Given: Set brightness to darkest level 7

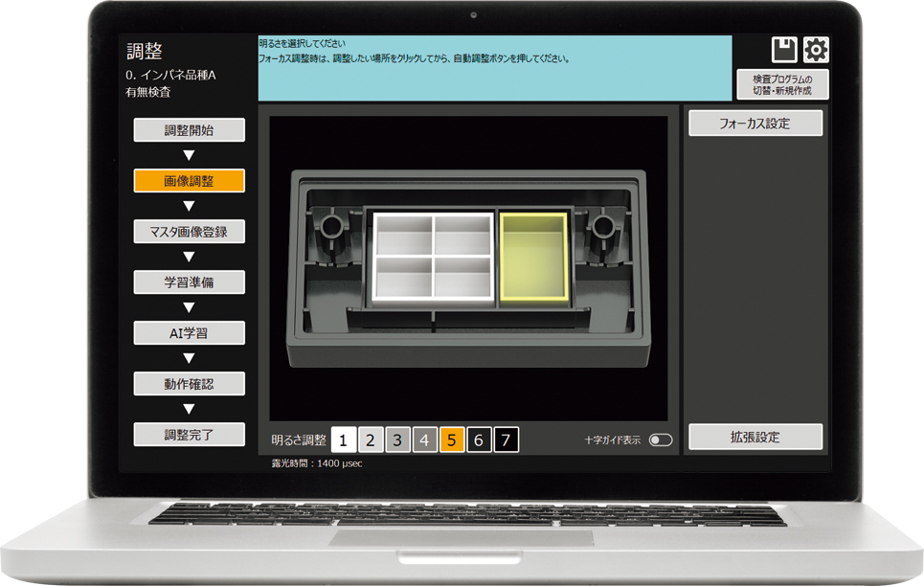Looking at the screenshot, I should tap(507, 440).
